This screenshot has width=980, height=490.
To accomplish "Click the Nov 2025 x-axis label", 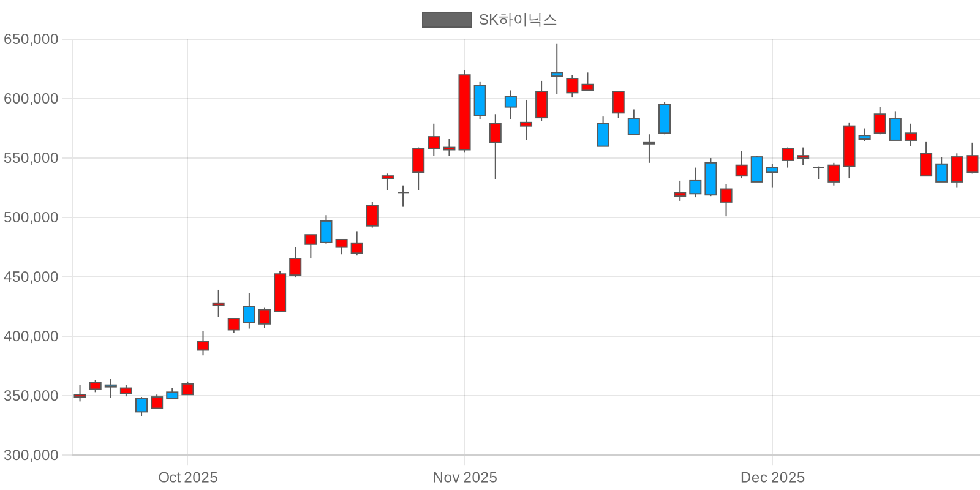I will tap(465, 478).
